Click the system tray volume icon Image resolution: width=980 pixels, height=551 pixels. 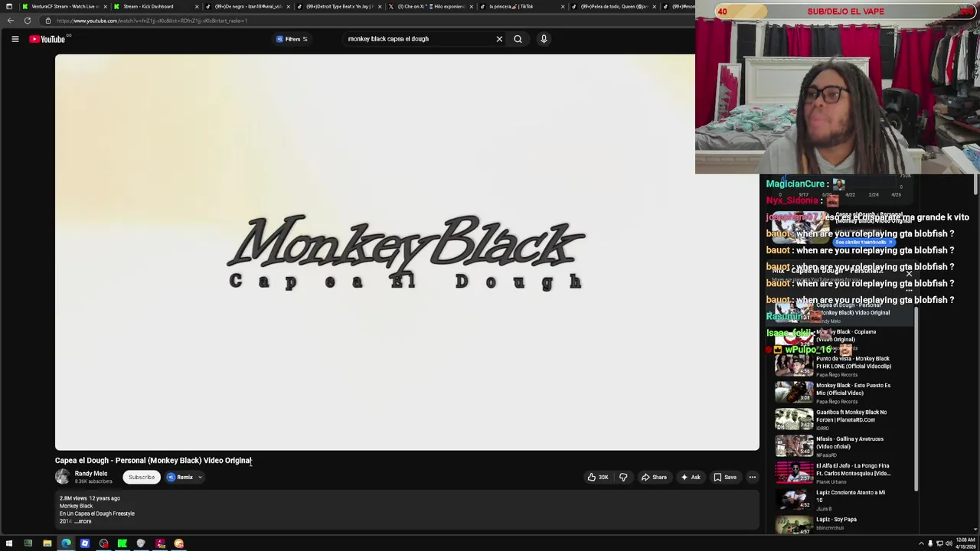(x=949, y=543)
